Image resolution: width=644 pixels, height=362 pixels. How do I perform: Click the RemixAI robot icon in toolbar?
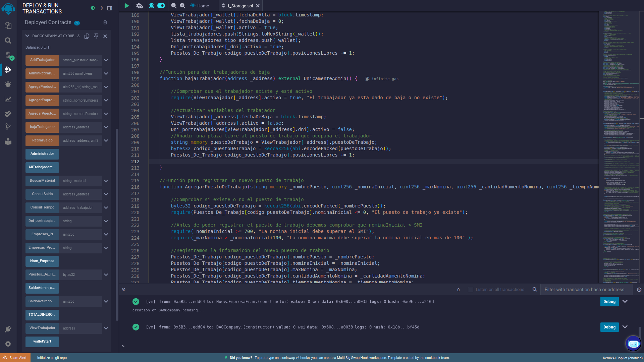coord(152,6)
